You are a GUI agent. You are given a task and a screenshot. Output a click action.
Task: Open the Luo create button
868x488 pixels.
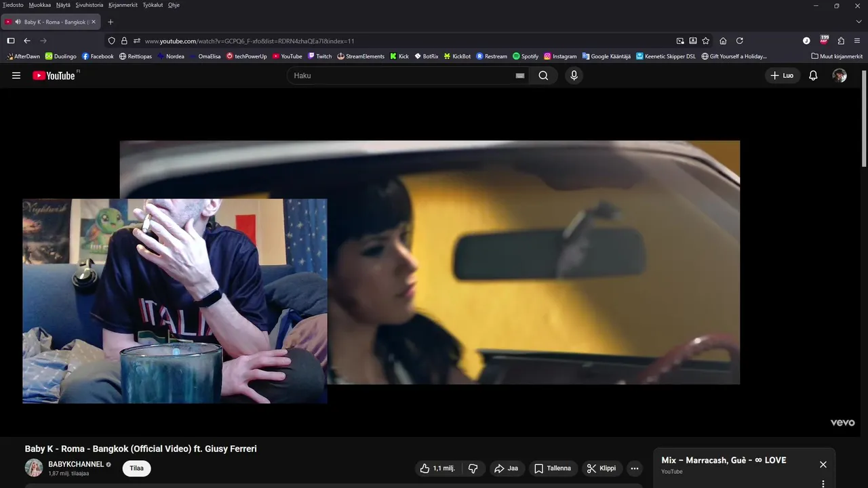[x=783, y=75]
